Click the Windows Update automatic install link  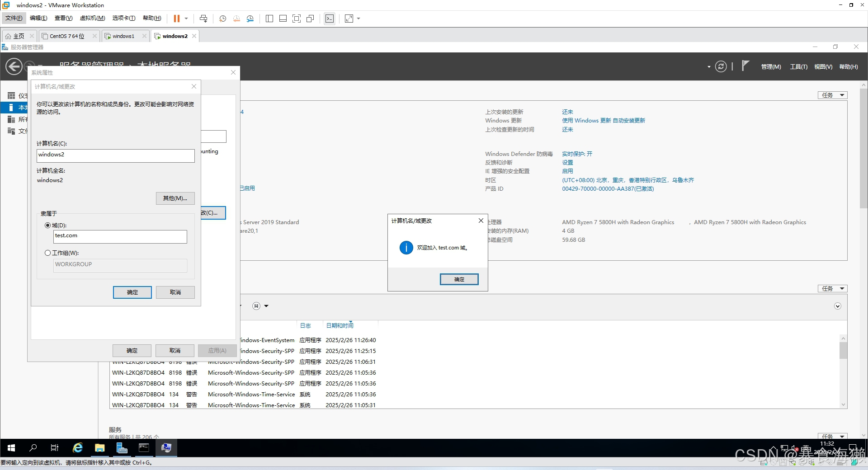click(x=603, y=121)
